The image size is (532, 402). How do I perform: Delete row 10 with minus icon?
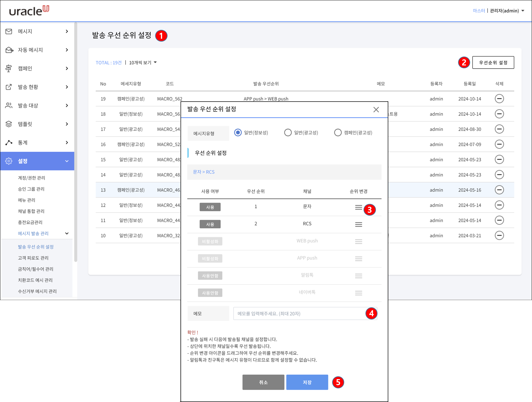(499, 236)
